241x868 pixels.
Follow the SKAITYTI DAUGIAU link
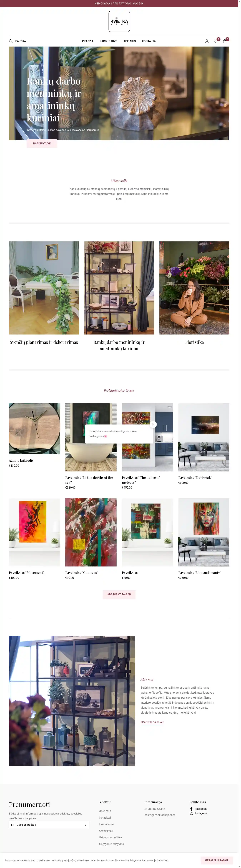152,722
